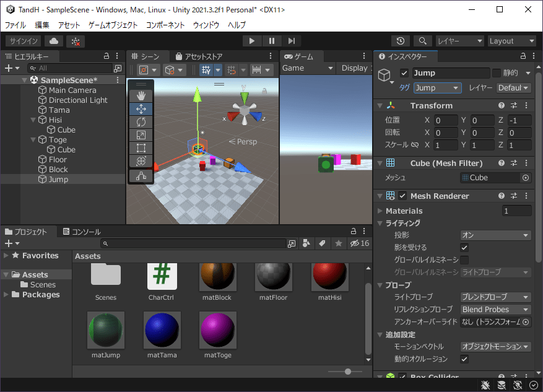Screen dimensions: 543x392
Task: Click the tool handle position icon
Action: click(144, 70)
